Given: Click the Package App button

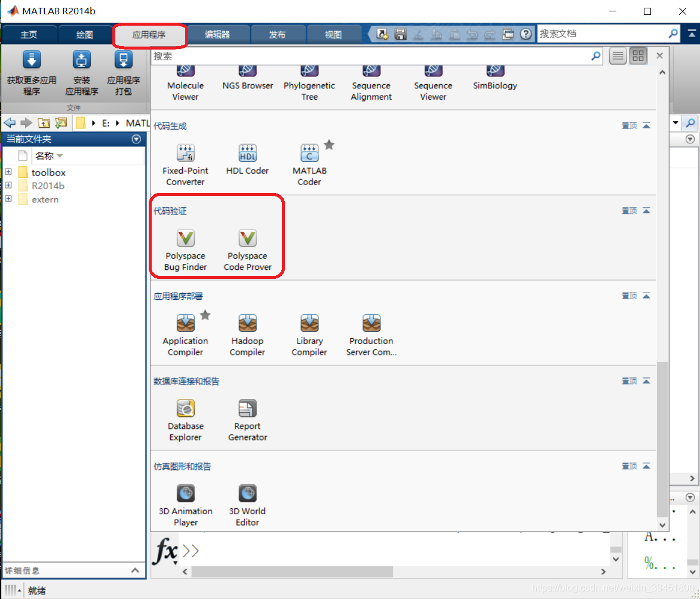Looking at the screenshot, I should pyautogui.click(x=124, y=73).
